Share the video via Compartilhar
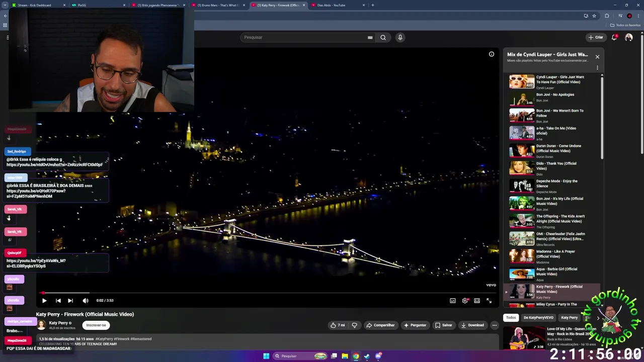 tap(380, 325)
